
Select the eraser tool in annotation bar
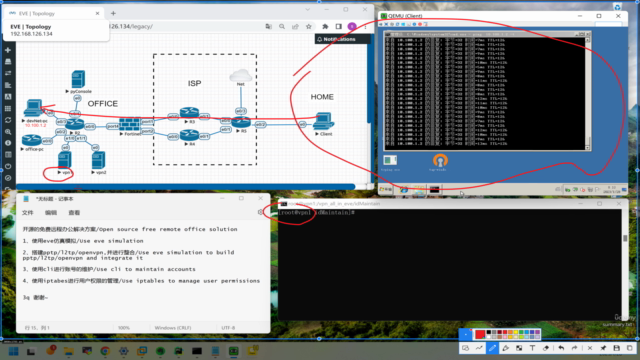(546, 348)
